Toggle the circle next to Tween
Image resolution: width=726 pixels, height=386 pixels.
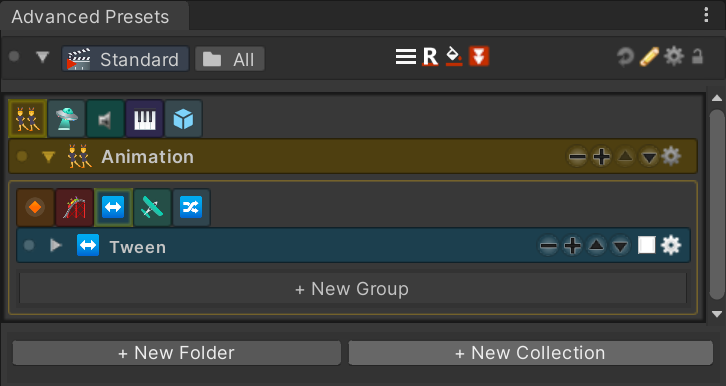29,245
